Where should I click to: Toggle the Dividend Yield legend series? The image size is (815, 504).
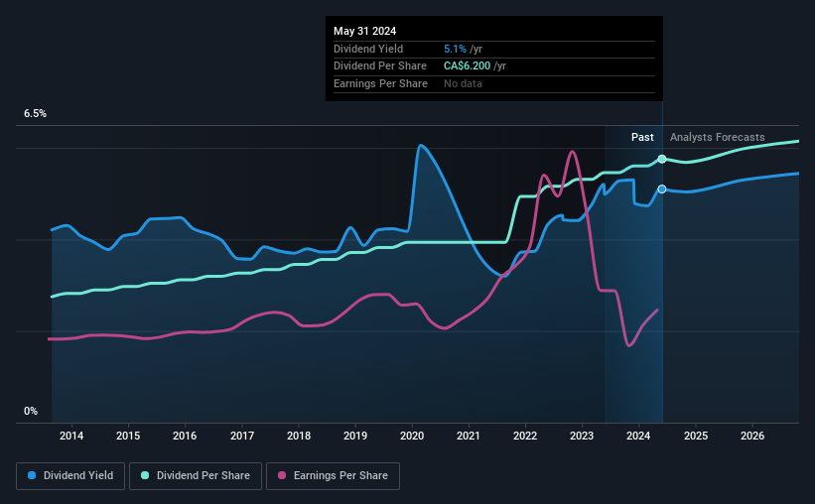point(70,476)
